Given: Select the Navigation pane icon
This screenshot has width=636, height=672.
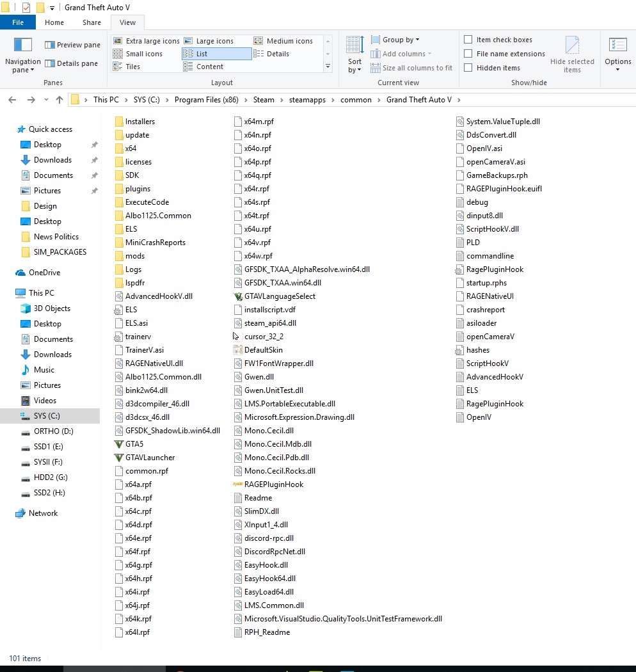Looking at the screenshot, I should point(23,45).
